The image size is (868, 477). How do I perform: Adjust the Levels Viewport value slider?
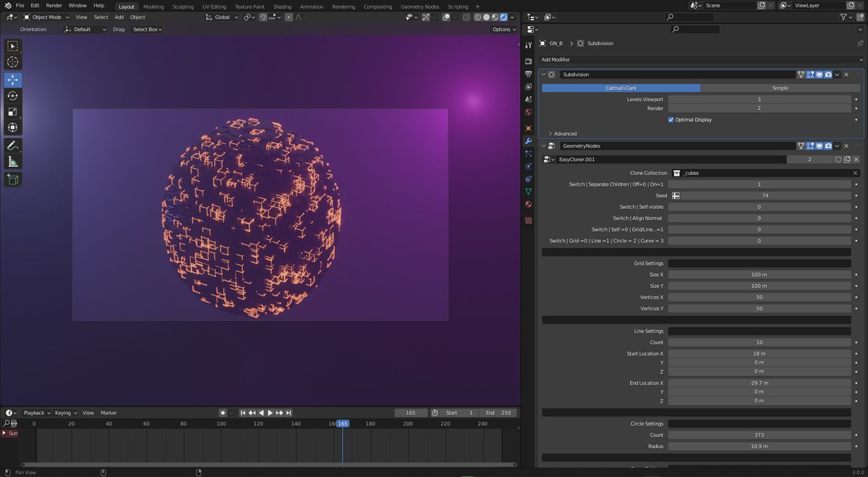coord(759,98)
